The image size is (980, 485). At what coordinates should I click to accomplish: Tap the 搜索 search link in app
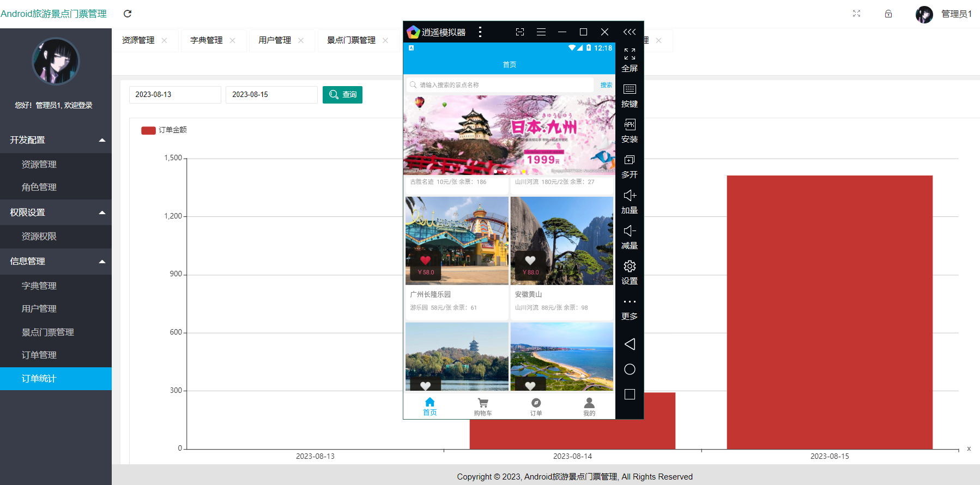click(606, 85)
